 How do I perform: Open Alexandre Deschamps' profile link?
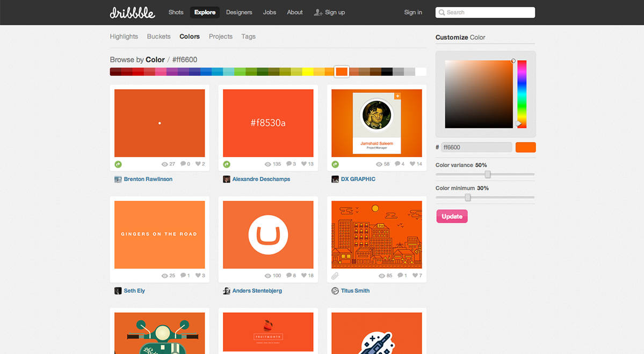[261, 179]
